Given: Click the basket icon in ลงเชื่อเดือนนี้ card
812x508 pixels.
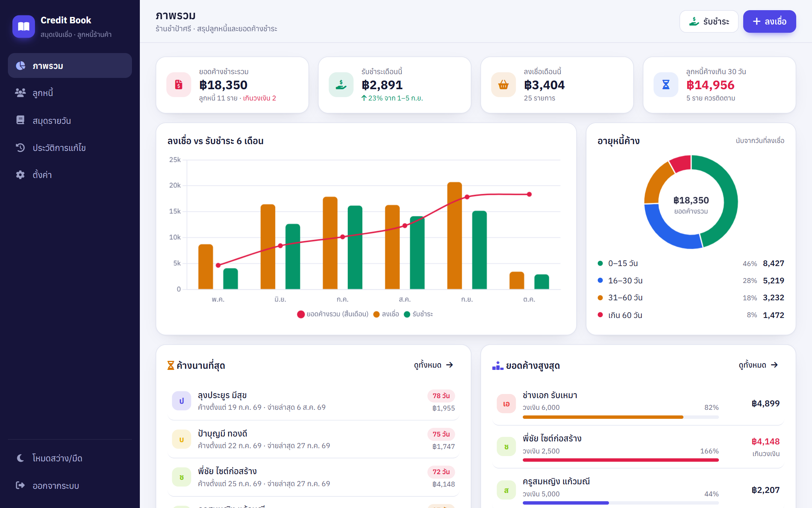Looking at the screenshot, I should coord(504,85).
